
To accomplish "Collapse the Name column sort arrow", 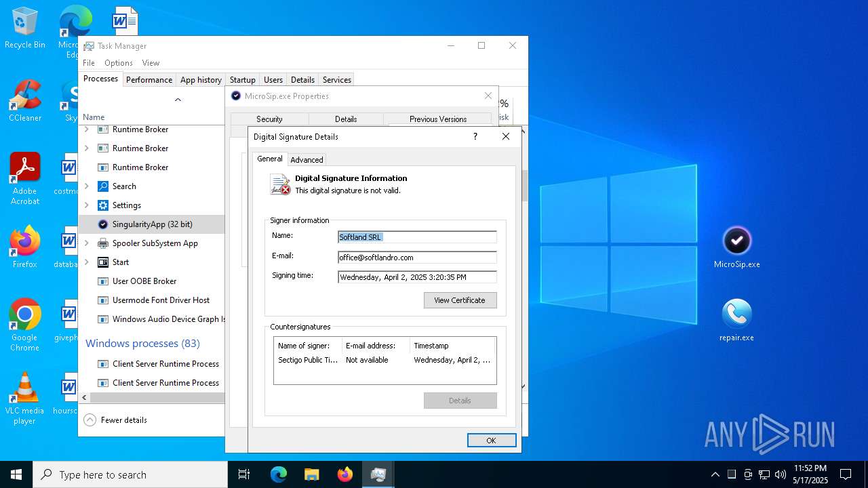I will [x=178, y=100].
